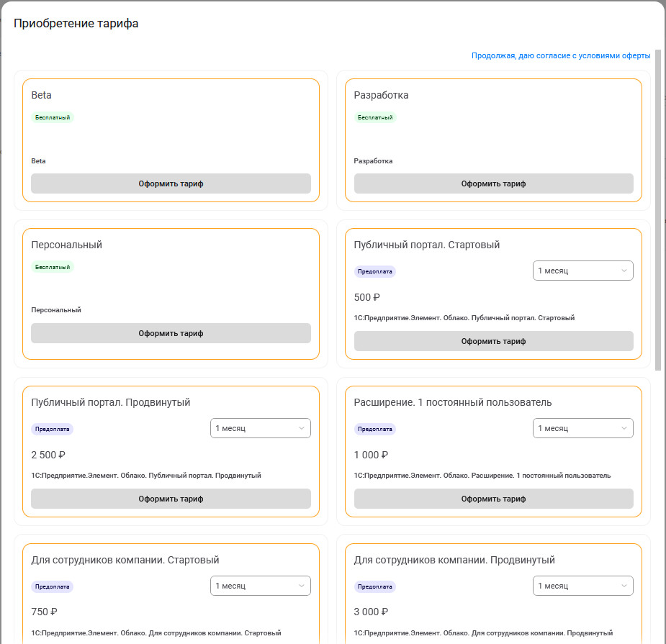Click Оформить тариф for Публичный портал. Стартовый
This screenshot has width=666, height=644.
coord(493,341)
